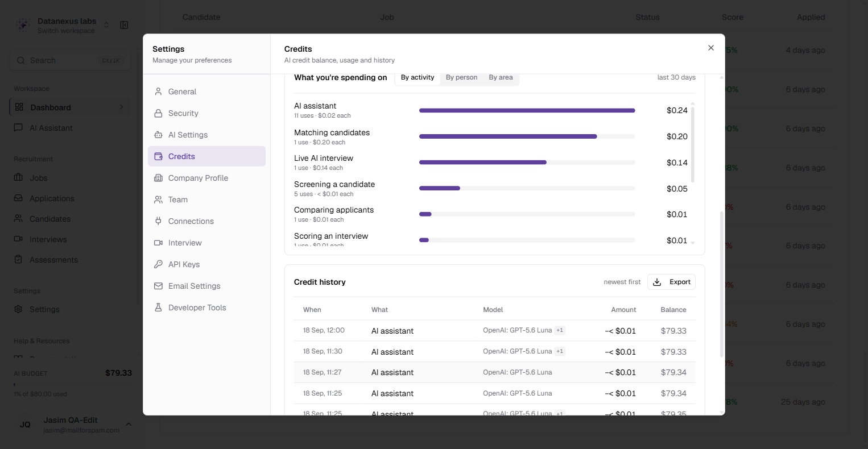Go to Applications in the sidebar
Viewport: 868px width, 449px height.
[x=70, y=198]
